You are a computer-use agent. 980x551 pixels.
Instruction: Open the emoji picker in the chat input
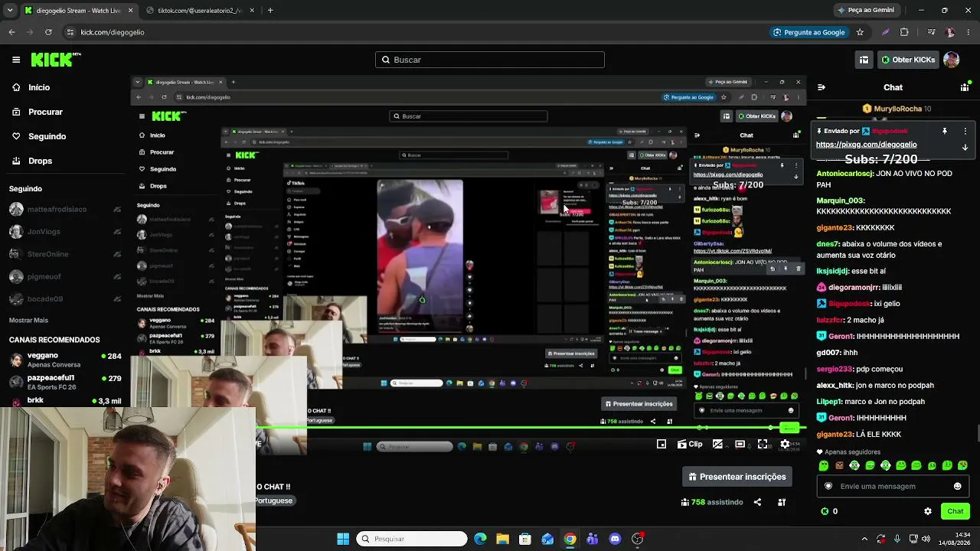pyautogui.click(x=957, y=486)
